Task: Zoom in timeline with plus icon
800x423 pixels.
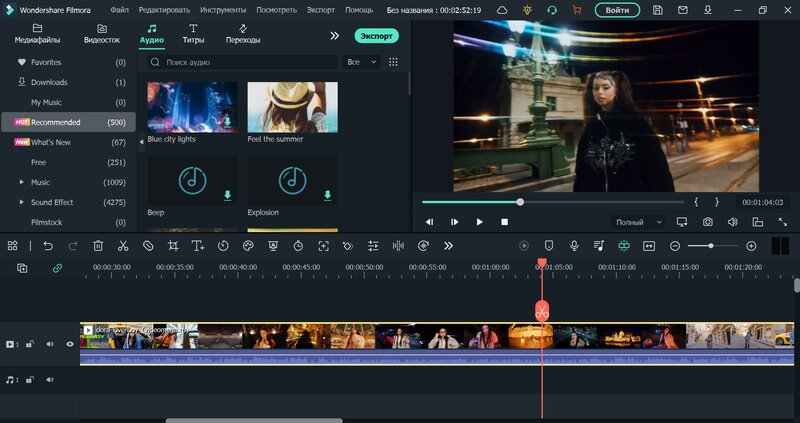Action: click(751, 246)
